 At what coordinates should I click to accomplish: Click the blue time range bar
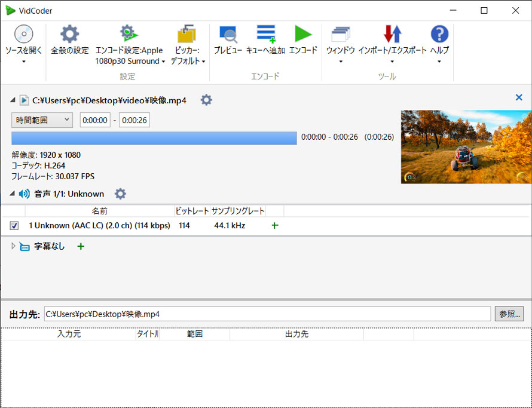[154, 139]
